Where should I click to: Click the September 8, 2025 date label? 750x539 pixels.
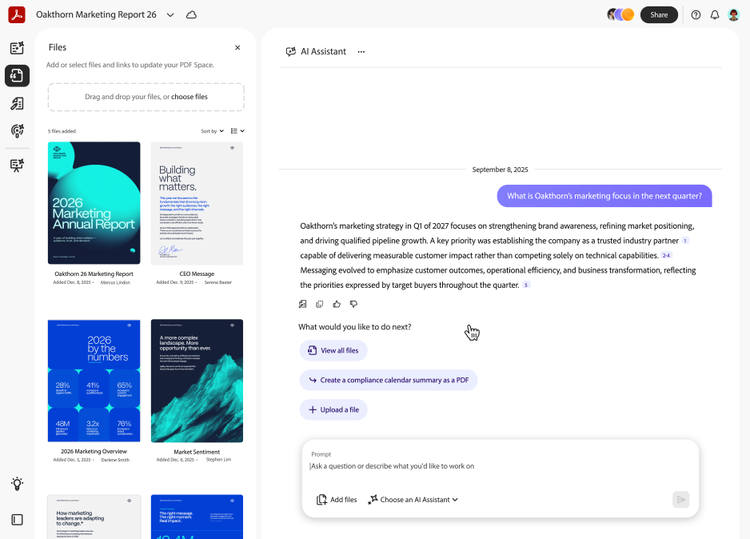(x=500, y=170)
